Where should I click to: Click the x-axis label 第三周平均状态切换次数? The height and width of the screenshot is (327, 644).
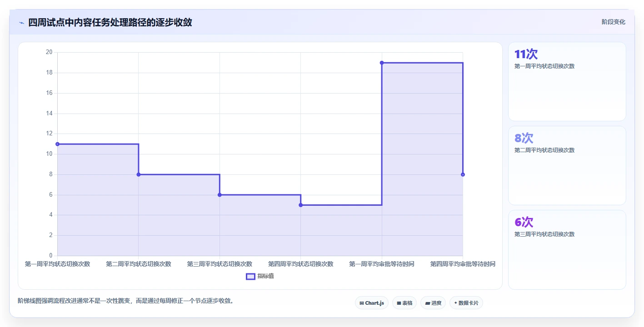point(220,264)
